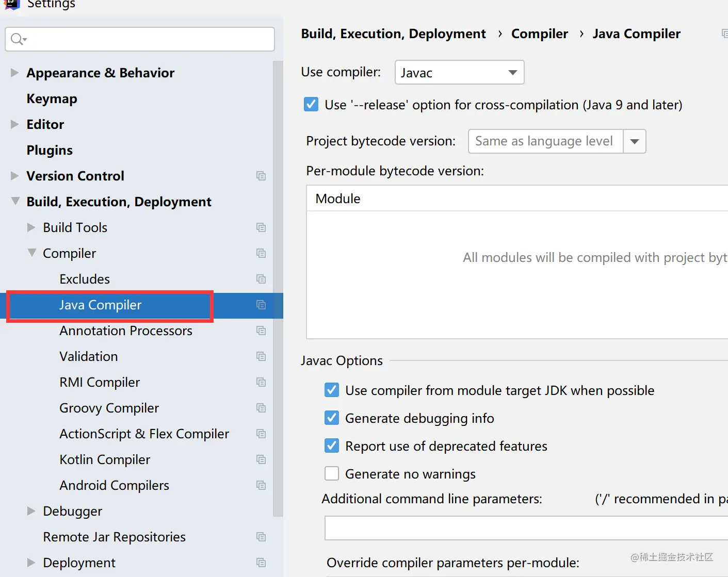Open Kotlin Compiler settings page

(x=105, y=459)
